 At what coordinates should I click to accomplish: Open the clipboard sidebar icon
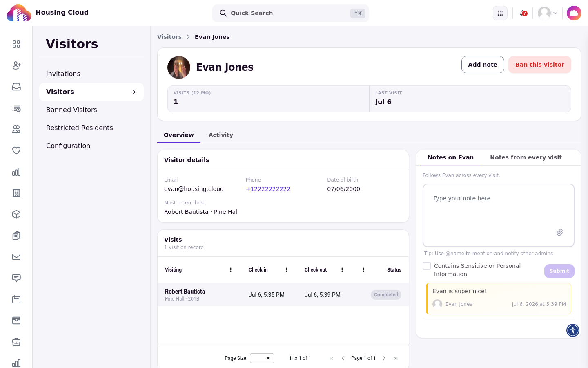16,236
